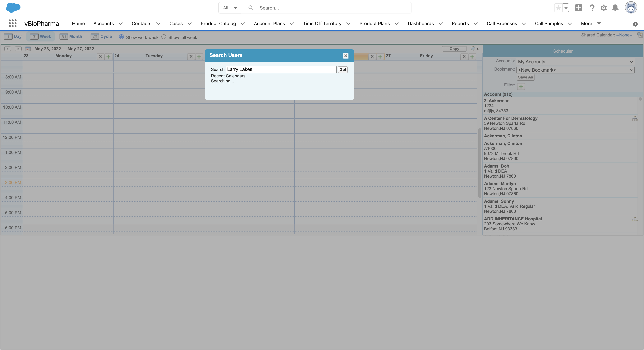644x350 pixels.
Task: Open the date picker calendar icon
Action: 28,49
